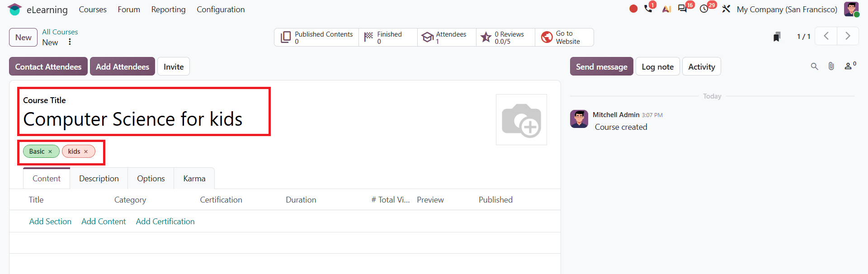Click Add Attendees button

click(123, 66)
